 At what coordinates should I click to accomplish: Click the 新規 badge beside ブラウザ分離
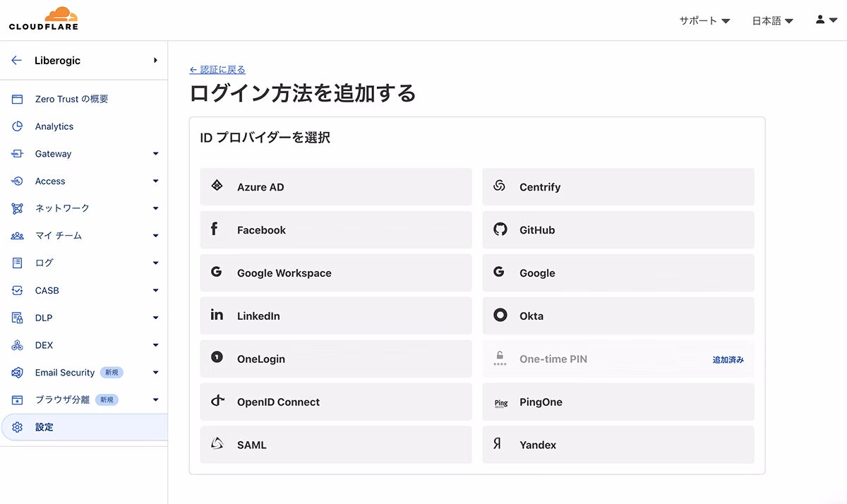[x=107, y=400]
